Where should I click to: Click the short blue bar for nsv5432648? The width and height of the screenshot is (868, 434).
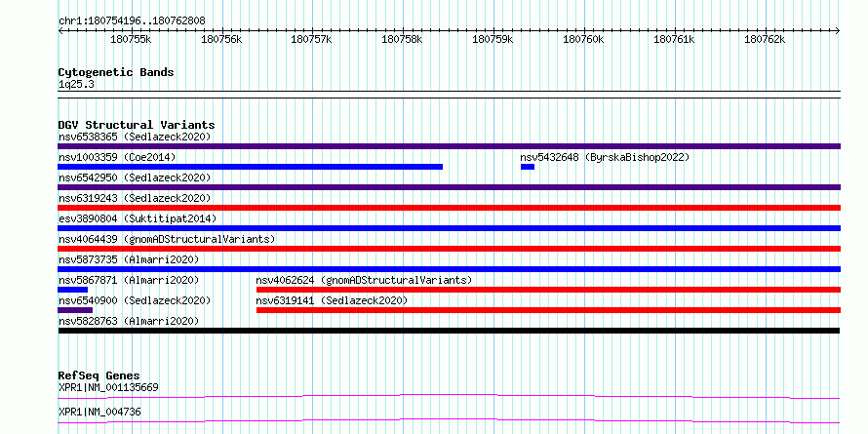coord(528,167)
